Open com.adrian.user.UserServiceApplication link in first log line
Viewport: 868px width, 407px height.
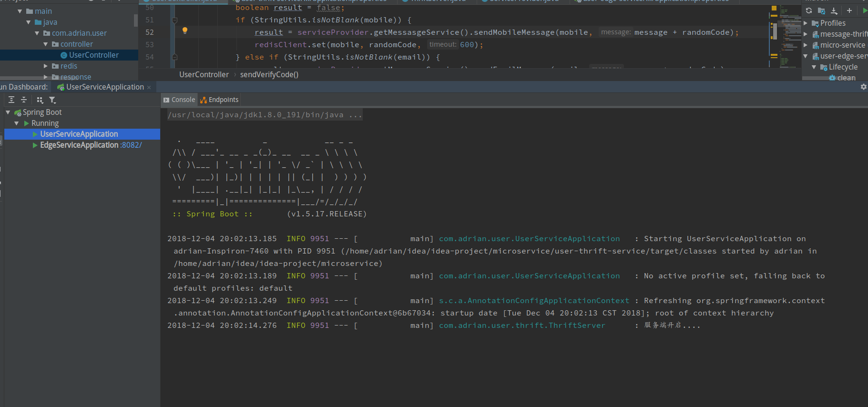pos(529,239)
